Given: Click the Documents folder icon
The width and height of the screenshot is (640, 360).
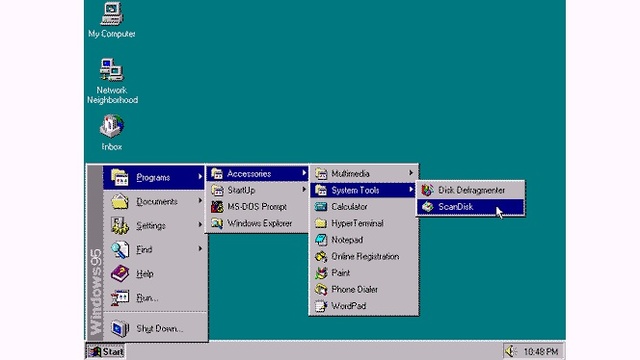Looking at the screenshot, I should 120,202.
